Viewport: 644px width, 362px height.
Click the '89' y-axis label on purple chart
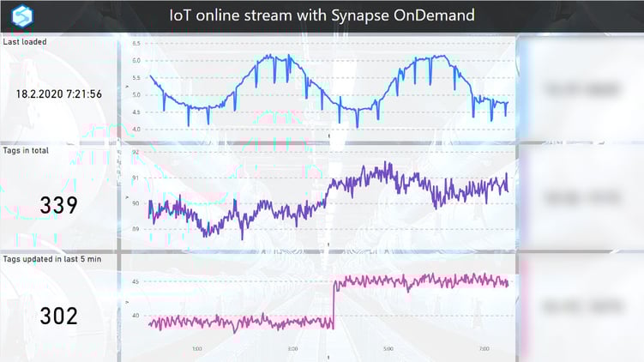tap(135, 229)
